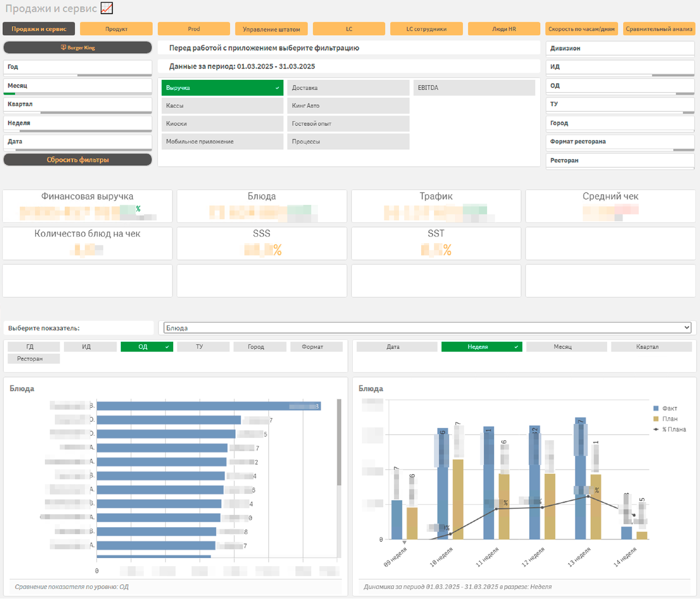Go to Управление штатом tab

pyautogui.click(x=271, y=29)
